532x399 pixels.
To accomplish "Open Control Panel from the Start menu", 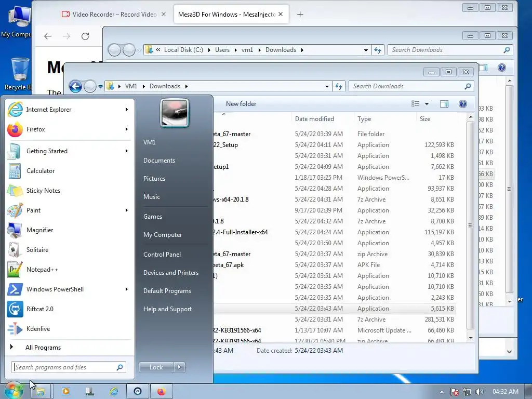I will (x=162, y=255).
